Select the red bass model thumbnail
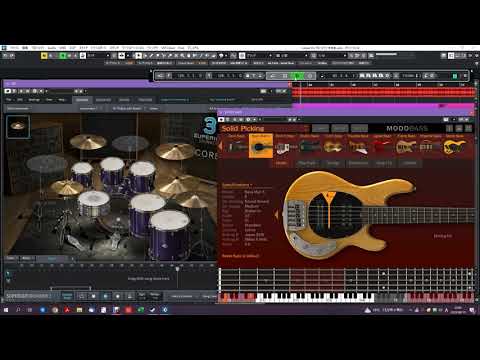The image size is (480, 360). coord(382,146)
